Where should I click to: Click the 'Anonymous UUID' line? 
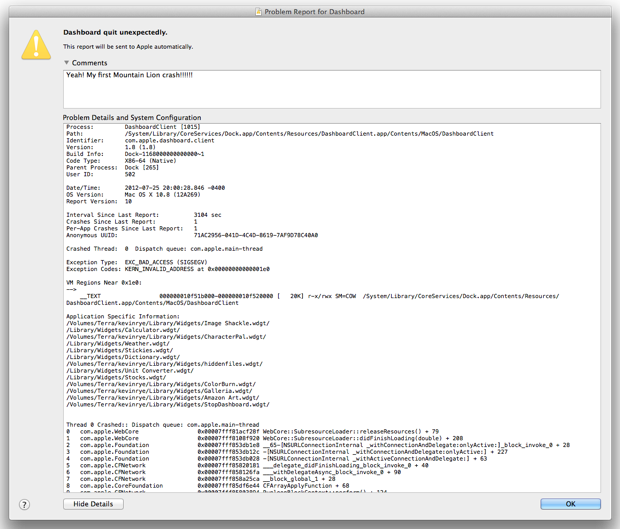[x=192, y=235]
